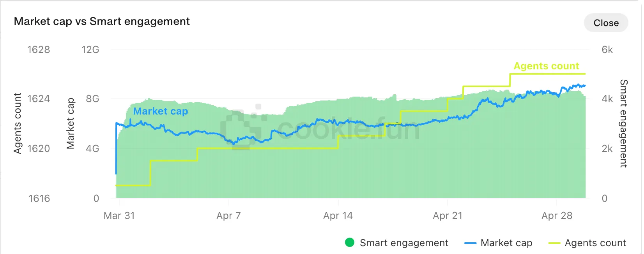Click the yellow Agents count chart annotation
The height and width of the screenshot is (254, 644).
coord(546,66)
